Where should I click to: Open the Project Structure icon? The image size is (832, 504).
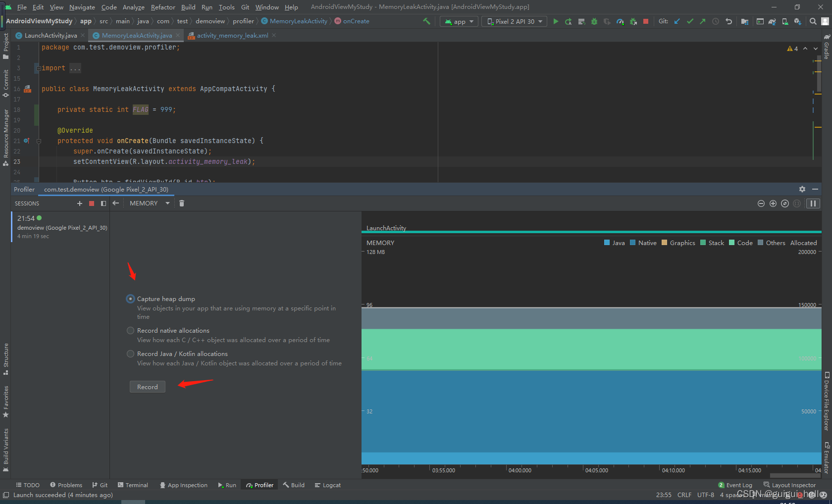[745, 21]
